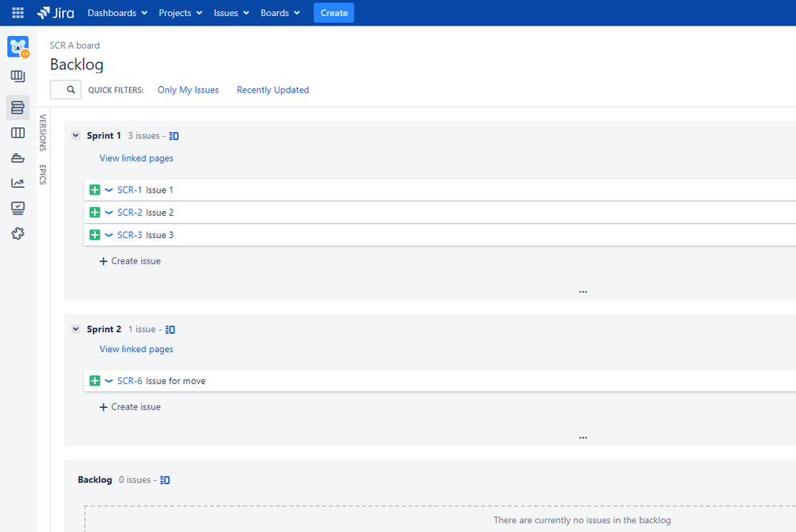
Task: Click the 'Issue 1' summary text
Action: [159, 190]
